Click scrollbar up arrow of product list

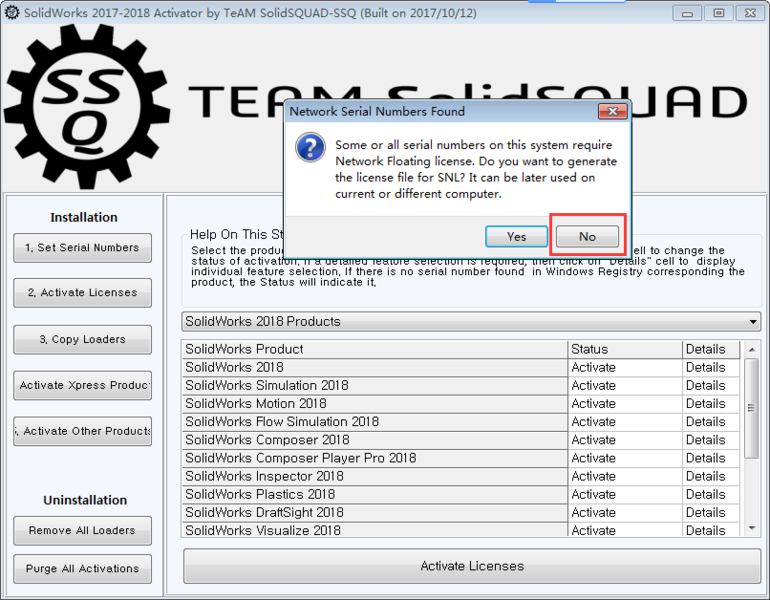(752, 350)
